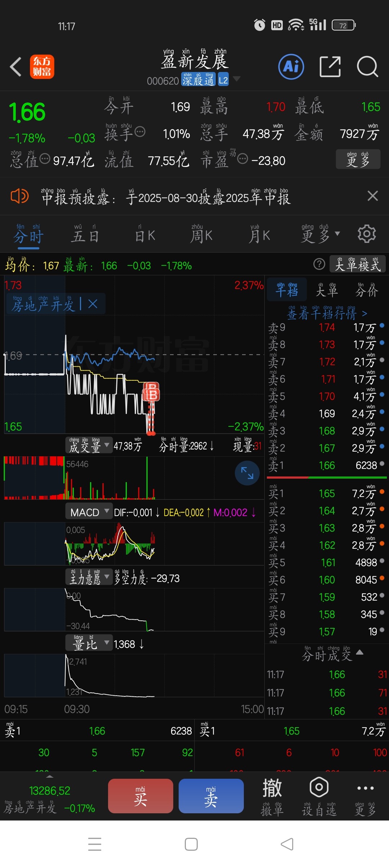Expand the bottom index ticker arrow
Viewport: 389px width, 868px height.
point(50,776)
